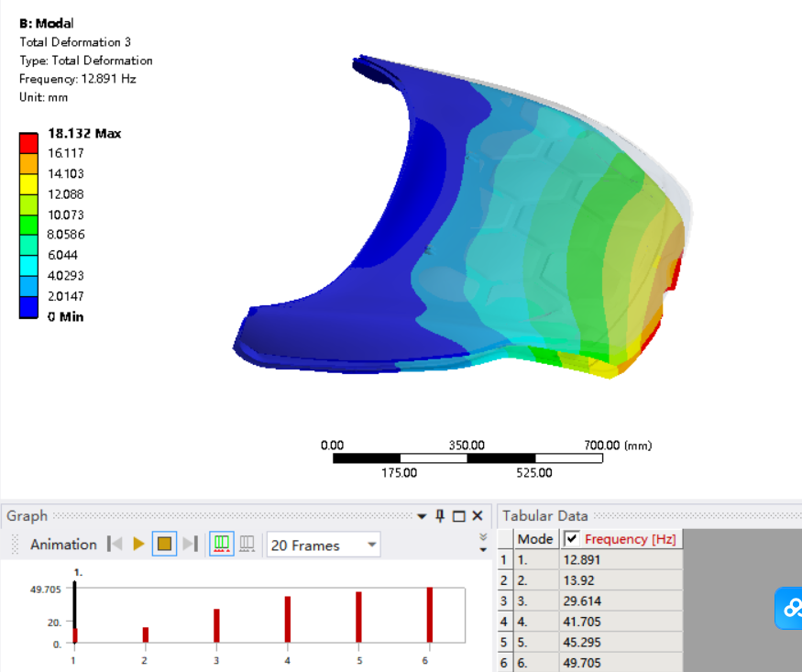Click the red legend color band

(28, 143)
